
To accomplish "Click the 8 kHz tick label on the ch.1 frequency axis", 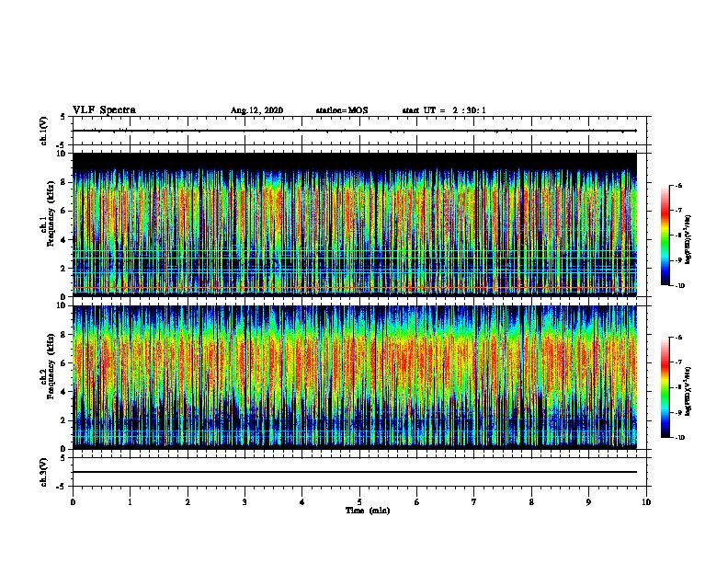I will 64,182.
